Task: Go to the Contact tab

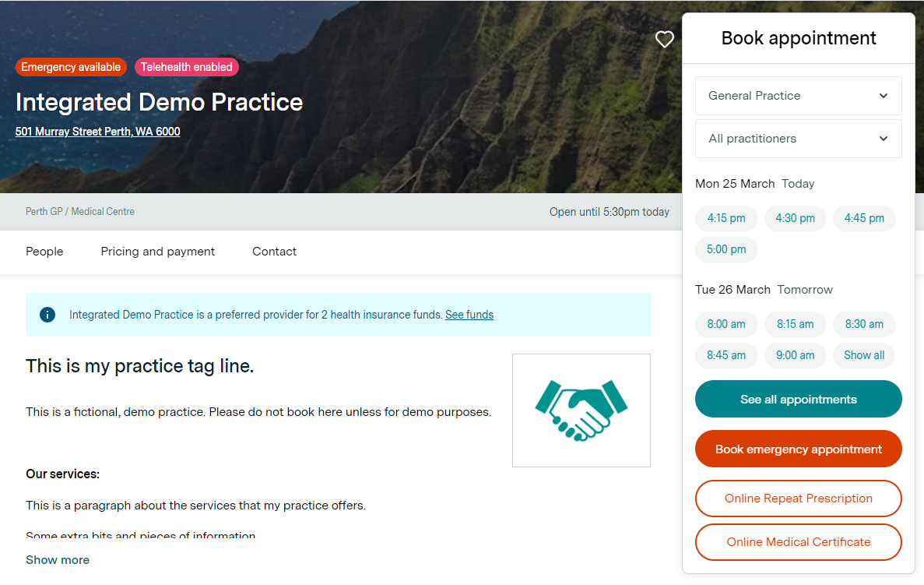Action: click(x=274, y=252)
